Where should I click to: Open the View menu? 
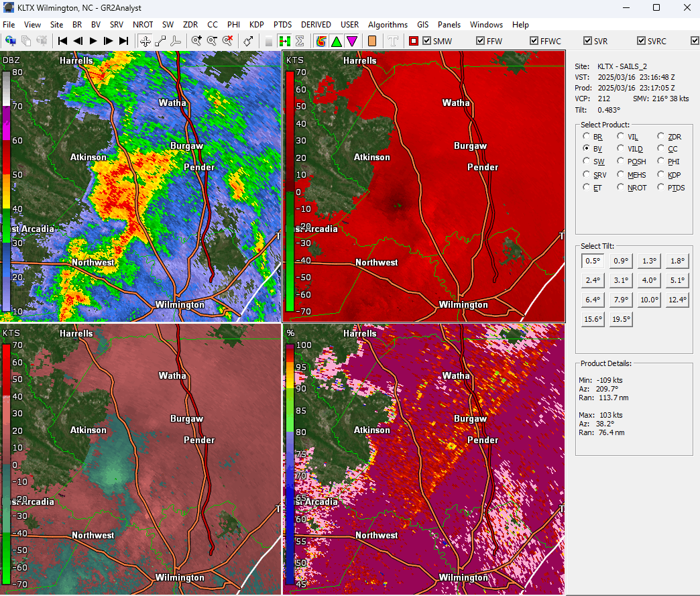click(32, 25)
